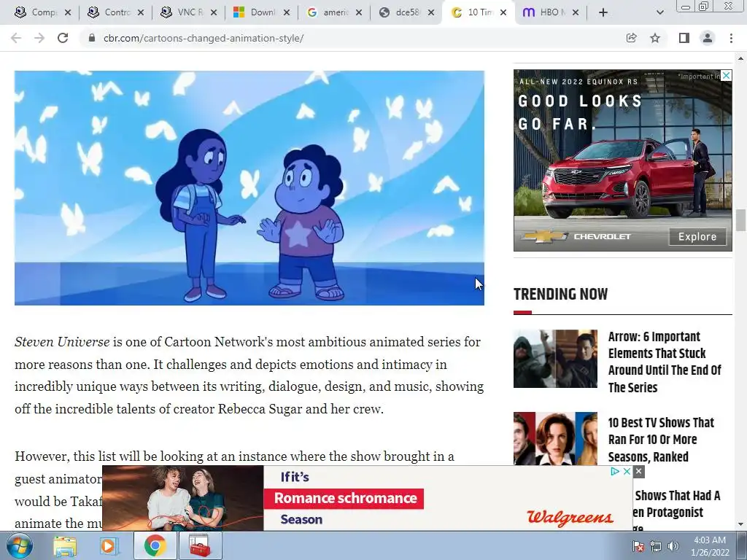Open Windows Media Player from taskbar
The height and width of the screenshot is (560, 747).
coord(109,545)
